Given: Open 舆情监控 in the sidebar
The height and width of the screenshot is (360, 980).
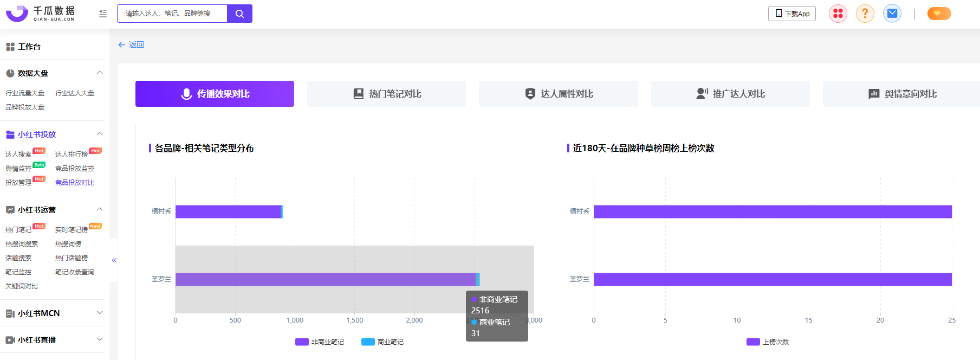Looking at the screenshot, I should pos(18,169).
